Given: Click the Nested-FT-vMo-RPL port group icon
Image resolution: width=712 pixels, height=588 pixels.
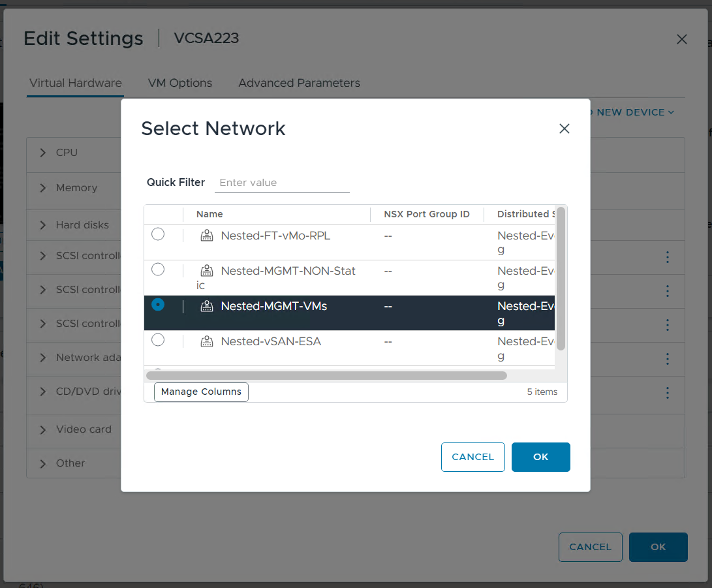Looking at the screenshot, I should pos(207,236).
